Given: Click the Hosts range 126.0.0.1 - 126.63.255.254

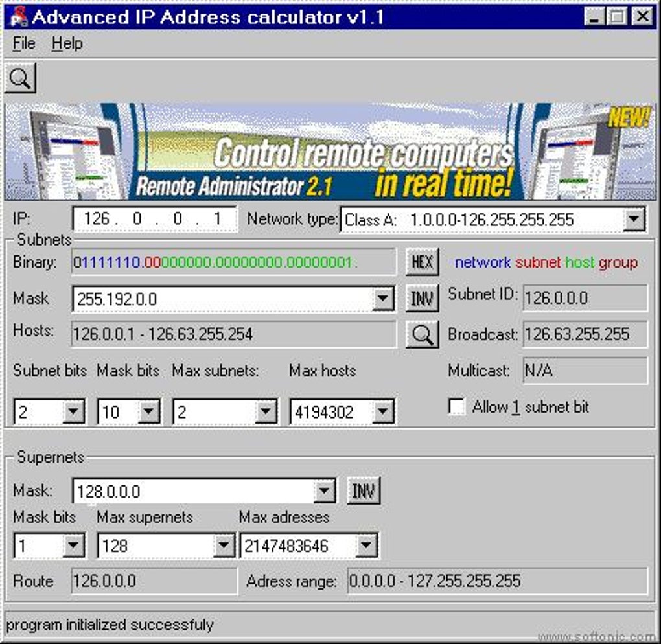Looking at the screenshot, I should 233,334.
